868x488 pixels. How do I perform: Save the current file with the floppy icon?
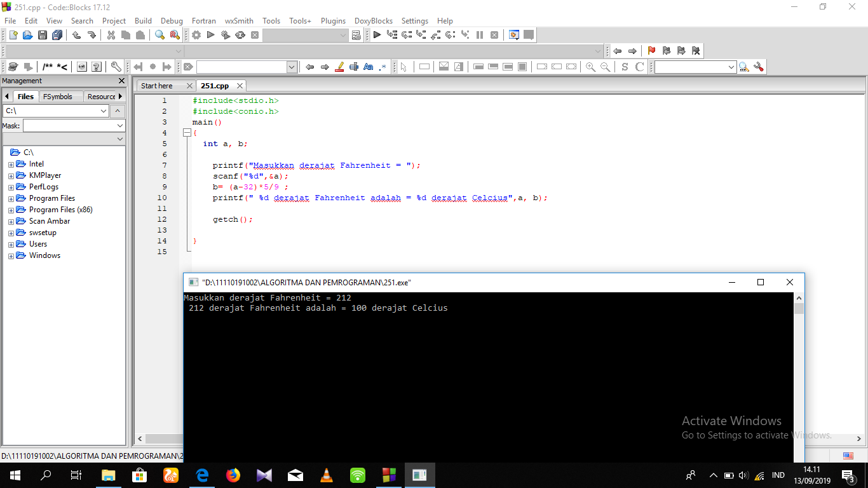43,36
